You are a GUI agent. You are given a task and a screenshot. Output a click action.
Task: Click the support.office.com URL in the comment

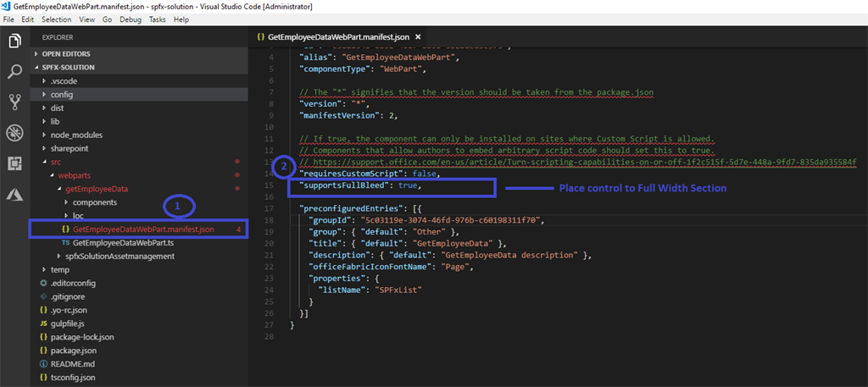point(584,163)
